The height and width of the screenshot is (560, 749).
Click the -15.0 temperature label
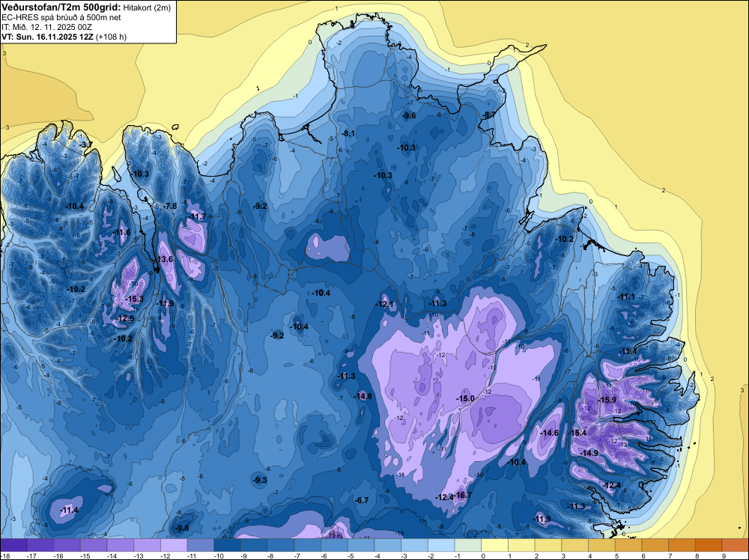coord(466,398)
